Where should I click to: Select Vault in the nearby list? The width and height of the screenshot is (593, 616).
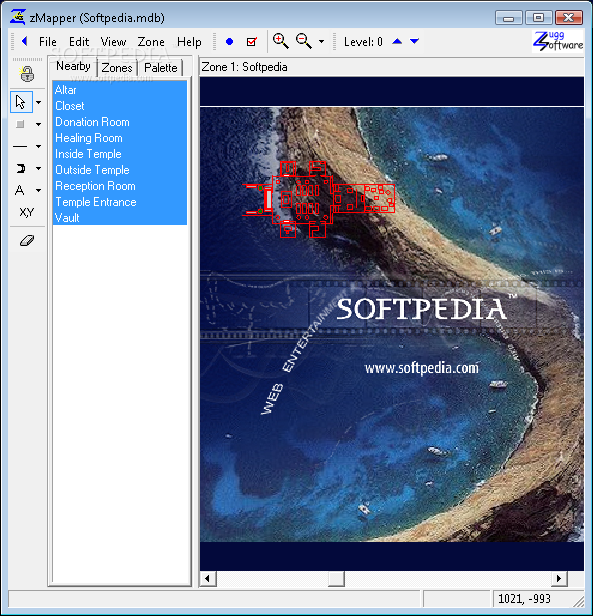click(x=120, y=218)
